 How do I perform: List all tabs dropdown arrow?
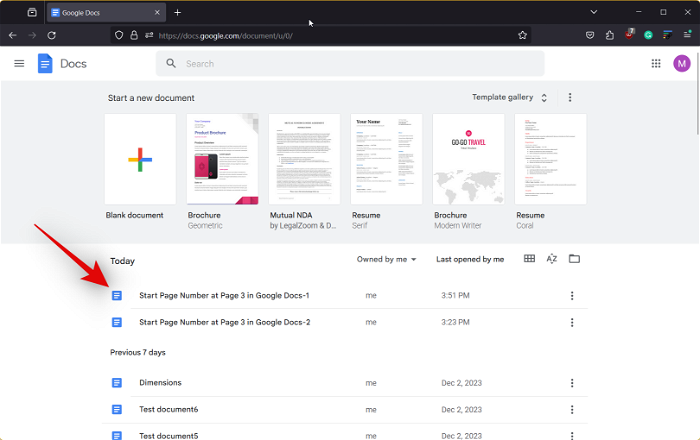click(593, 12)
